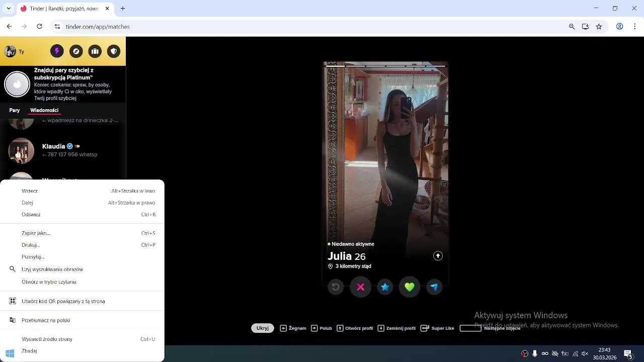Click the microphone icon in system tray

535,354
